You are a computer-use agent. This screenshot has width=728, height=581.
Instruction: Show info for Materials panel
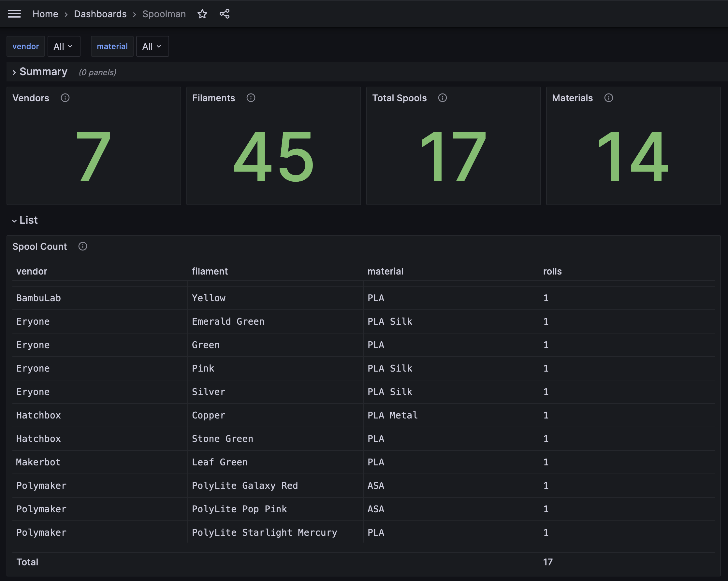click(x=608, y=98)
